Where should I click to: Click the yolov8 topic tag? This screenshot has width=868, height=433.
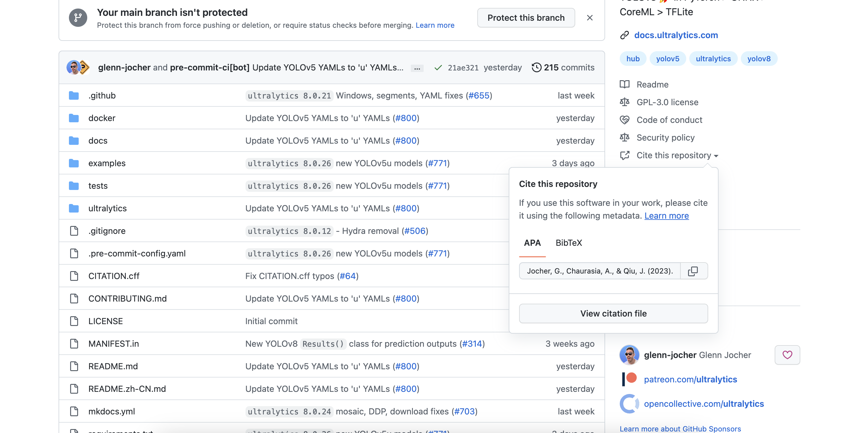click(759, 59)
